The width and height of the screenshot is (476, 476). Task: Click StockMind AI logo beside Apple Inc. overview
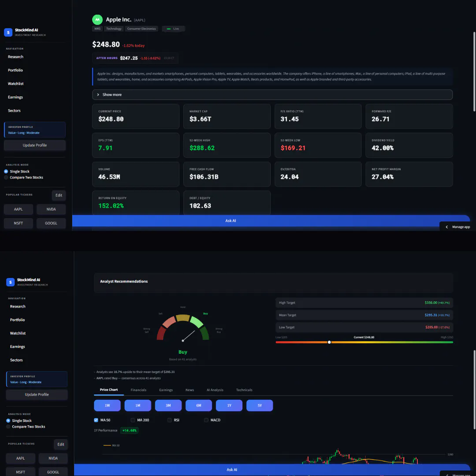(8, 32)
